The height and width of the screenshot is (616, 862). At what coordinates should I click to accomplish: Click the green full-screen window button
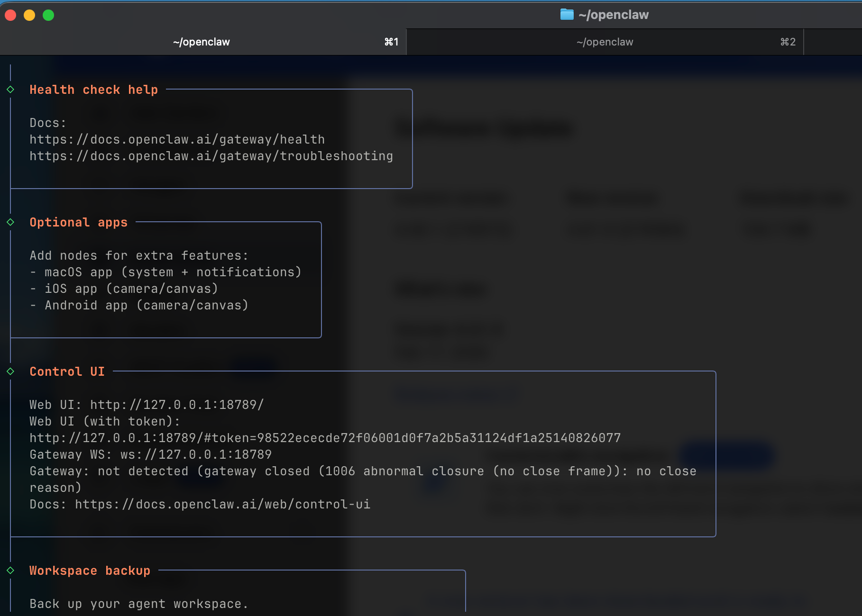(48, 15)
